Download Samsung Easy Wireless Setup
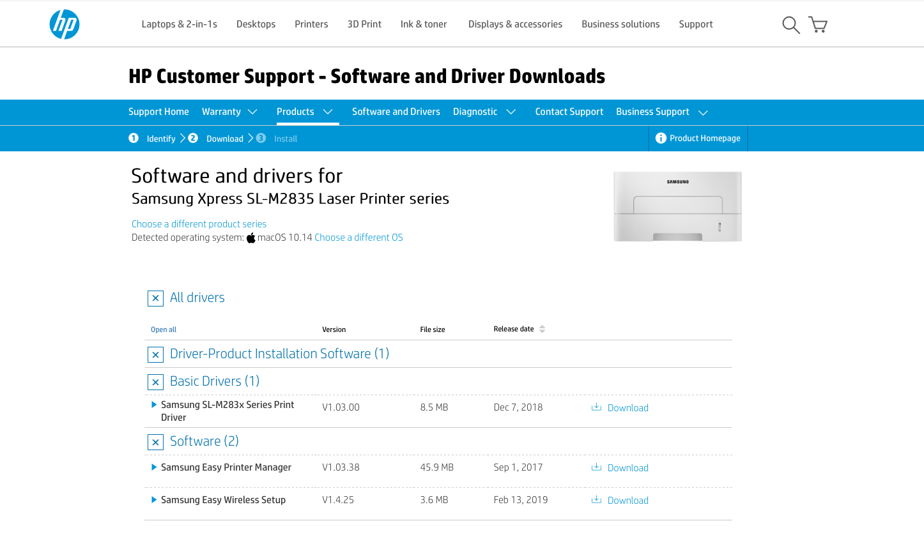Viewport: 924px width, 560px height. (628, 501)
